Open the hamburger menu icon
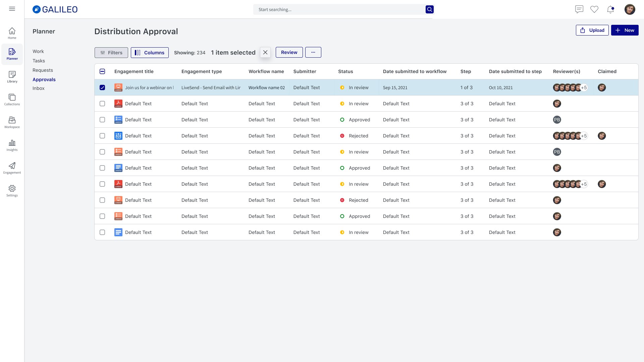 click(x=12, y=9)
